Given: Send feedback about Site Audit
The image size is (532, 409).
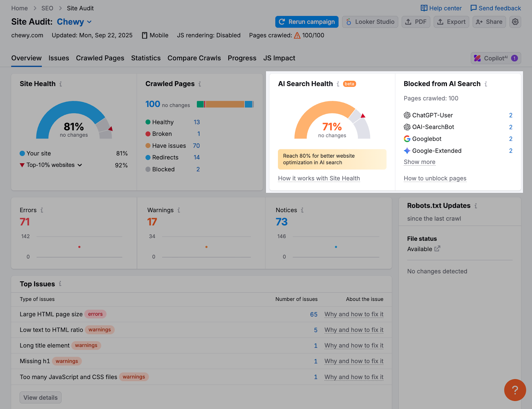Looking at the screenshot, I should tap(495, 8).
